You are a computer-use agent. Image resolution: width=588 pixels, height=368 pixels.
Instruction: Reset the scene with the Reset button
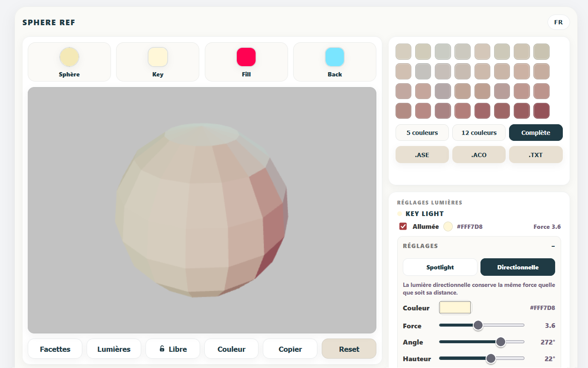pos(349,349)
